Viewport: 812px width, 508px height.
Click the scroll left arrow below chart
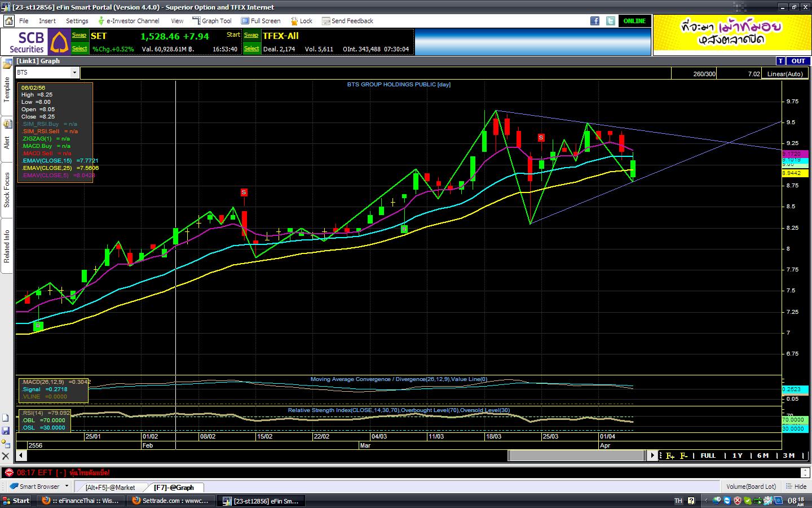pos(21,455)
